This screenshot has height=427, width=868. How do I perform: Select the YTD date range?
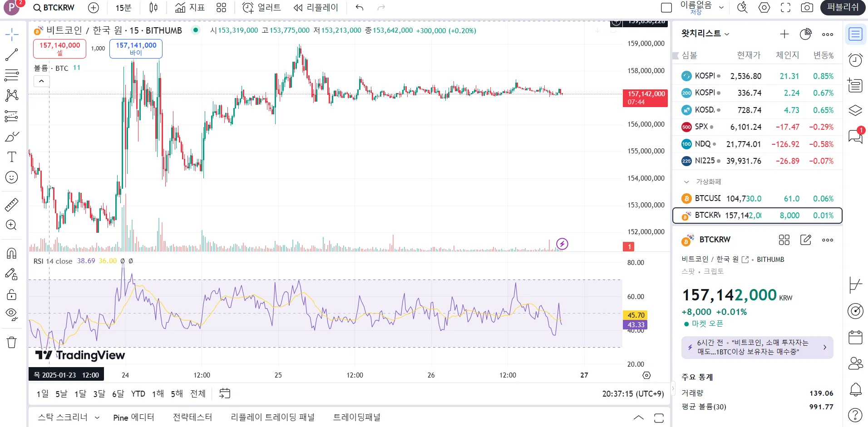pyautogui.click(x=138, y=393)
